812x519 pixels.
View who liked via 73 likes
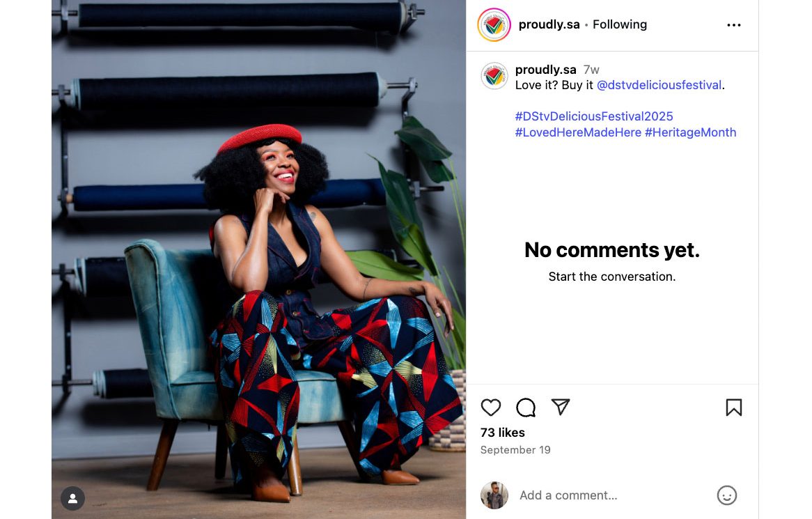pyautogui.click(x=502, y=433)
